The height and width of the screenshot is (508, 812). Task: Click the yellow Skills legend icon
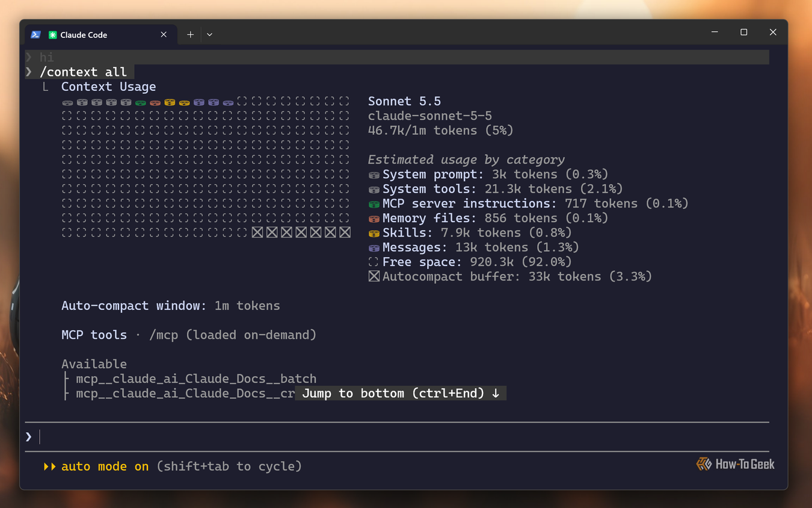click(374, 233)
